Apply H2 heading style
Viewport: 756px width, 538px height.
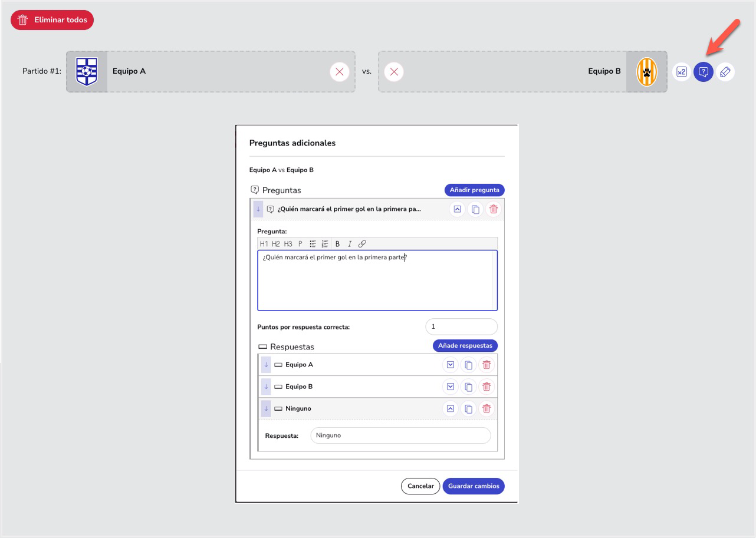tap(276, 244)
